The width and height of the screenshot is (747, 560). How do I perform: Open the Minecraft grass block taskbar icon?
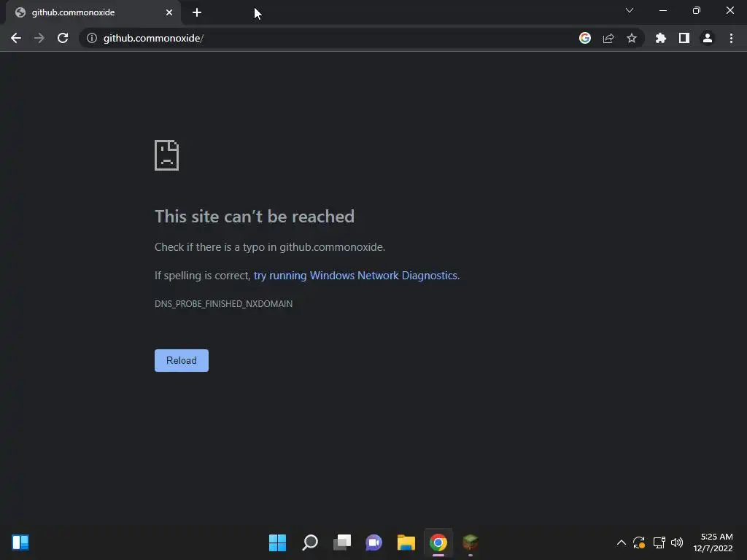471,542
